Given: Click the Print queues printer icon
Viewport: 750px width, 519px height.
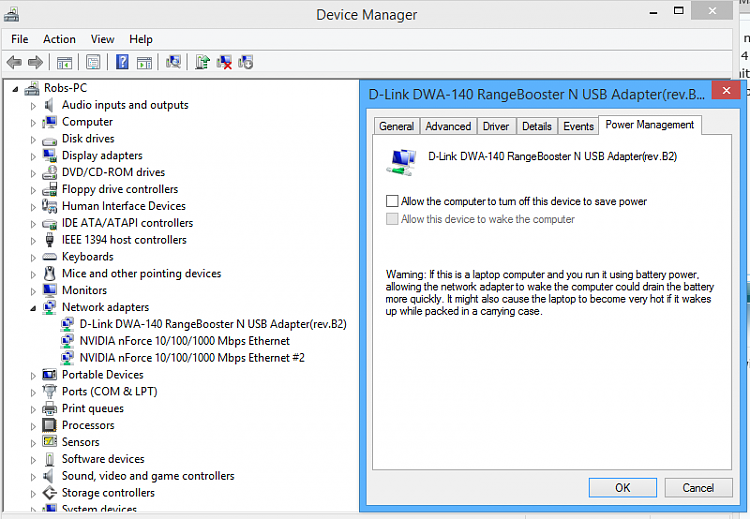Looking at the screenshot, I should tap(49, 409).
